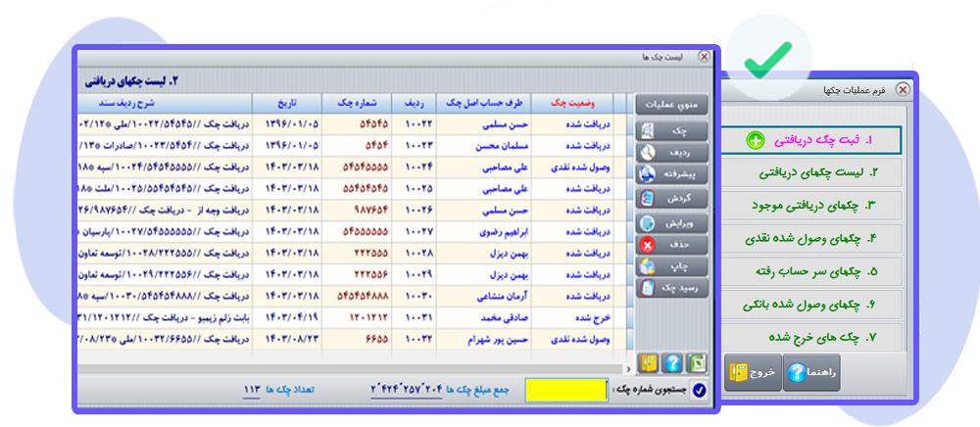Viewport: 980px width, 427px height.
Task: Click the yellow door exit icon below the list
Action: [648, 361]
